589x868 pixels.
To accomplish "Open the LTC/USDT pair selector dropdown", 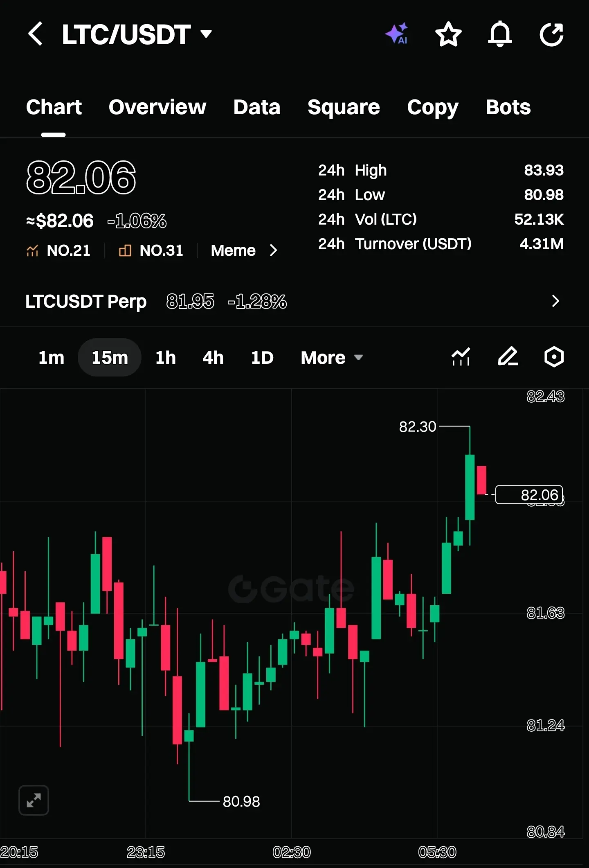I will coord(137,34).
